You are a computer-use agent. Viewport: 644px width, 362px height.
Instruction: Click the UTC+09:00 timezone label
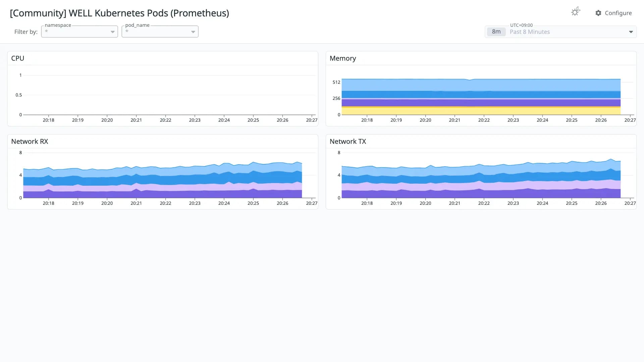pos(521,25)
